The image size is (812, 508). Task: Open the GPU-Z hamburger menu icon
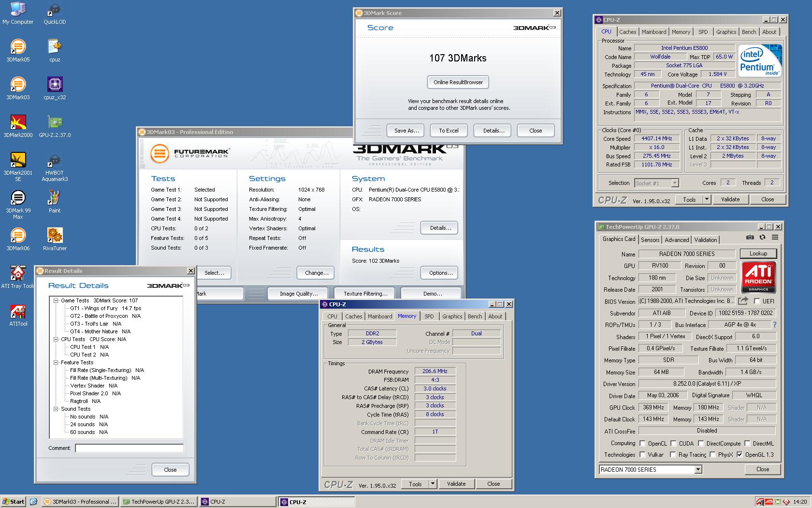[775, 238]
